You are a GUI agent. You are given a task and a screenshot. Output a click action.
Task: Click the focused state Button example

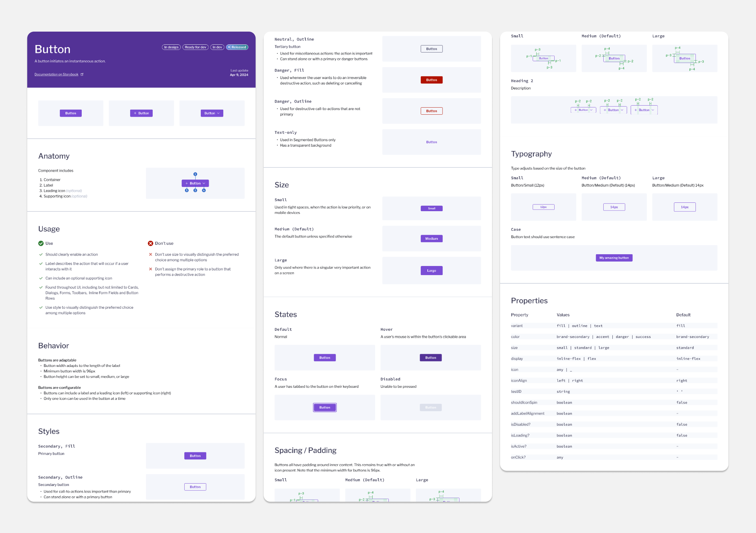pos(325,407)
